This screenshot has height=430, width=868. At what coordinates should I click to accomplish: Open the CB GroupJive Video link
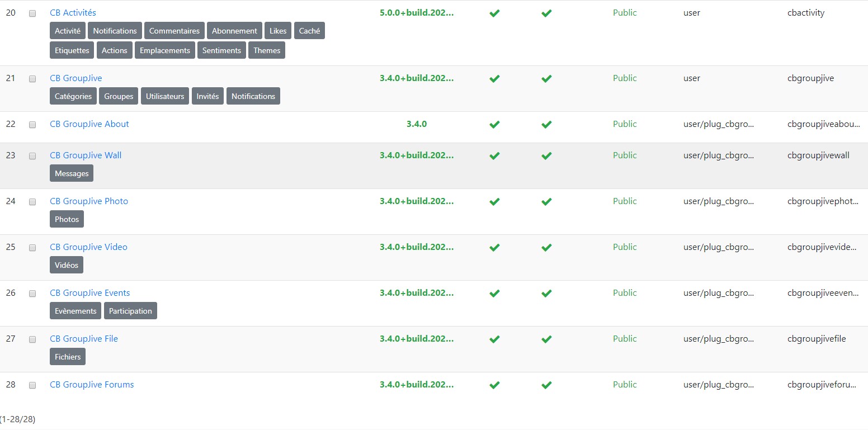pyautogui.click(x=88, y=247)
